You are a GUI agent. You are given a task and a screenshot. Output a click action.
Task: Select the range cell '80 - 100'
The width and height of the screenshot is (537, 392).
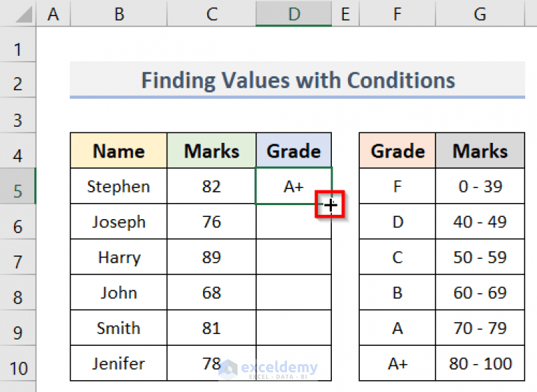[x=480, y=363]
